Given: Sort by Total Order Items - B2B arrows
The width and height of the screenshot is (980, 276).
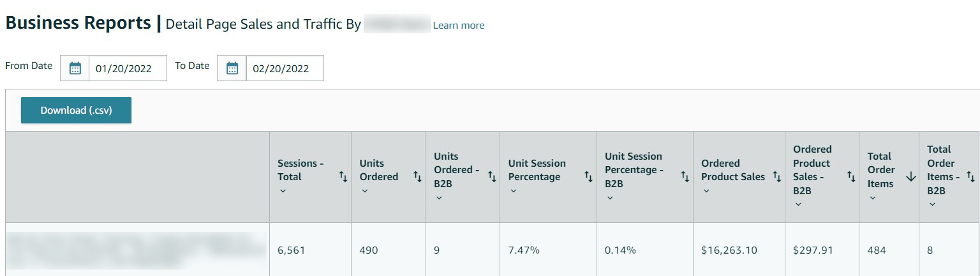Looking at the screenshot, I should tap(970, 177).
